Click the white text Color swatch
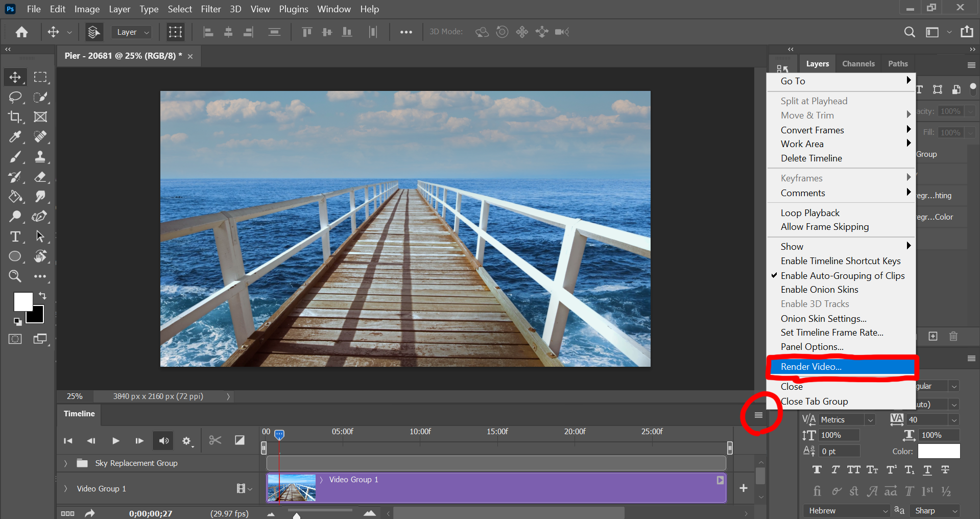The width and height of the screenshot is (980, 519). (x=939, y=452)
